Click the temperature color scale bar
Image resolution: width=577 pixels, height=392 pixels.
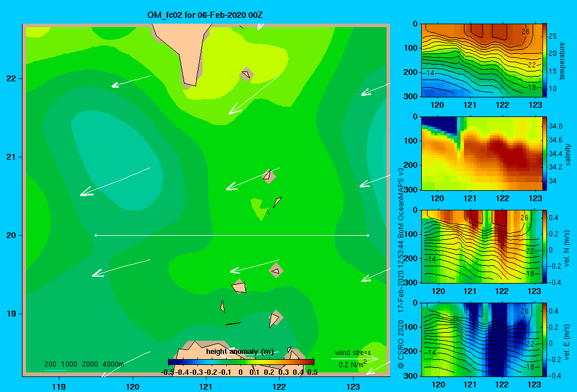(545, 61)
